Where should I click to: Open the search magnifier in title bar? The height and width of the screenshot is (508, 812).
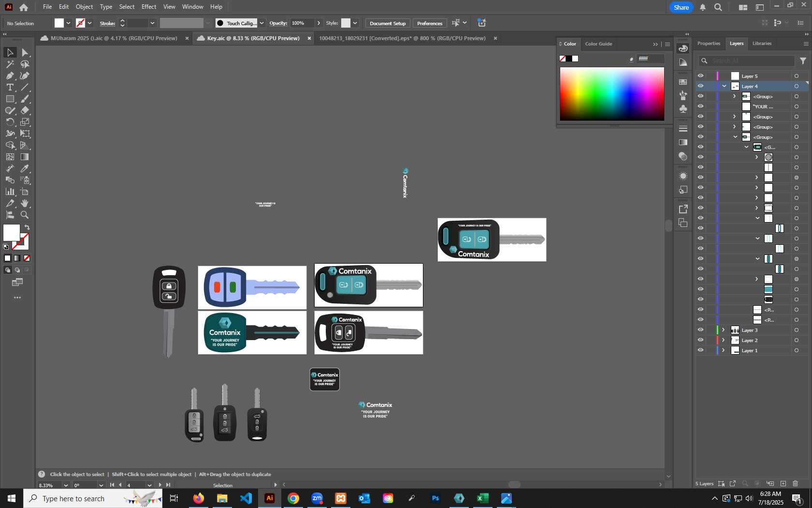[718, 7]
